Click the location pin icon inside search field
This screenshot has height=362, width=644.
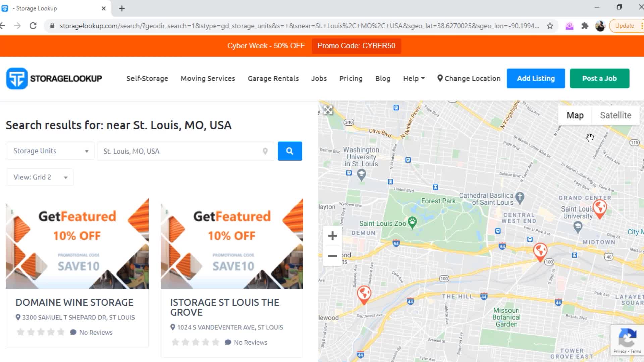tap(265, 151)
